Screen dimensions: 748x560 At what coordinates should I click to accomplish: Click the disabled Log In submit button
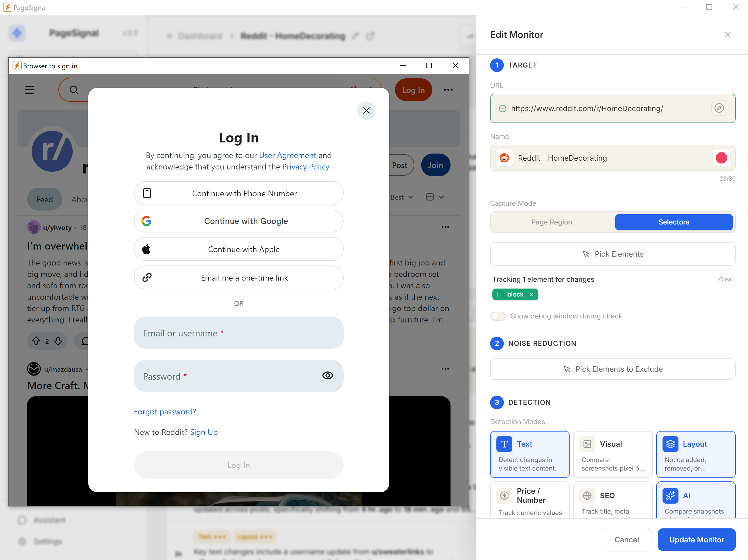point(239,465)
